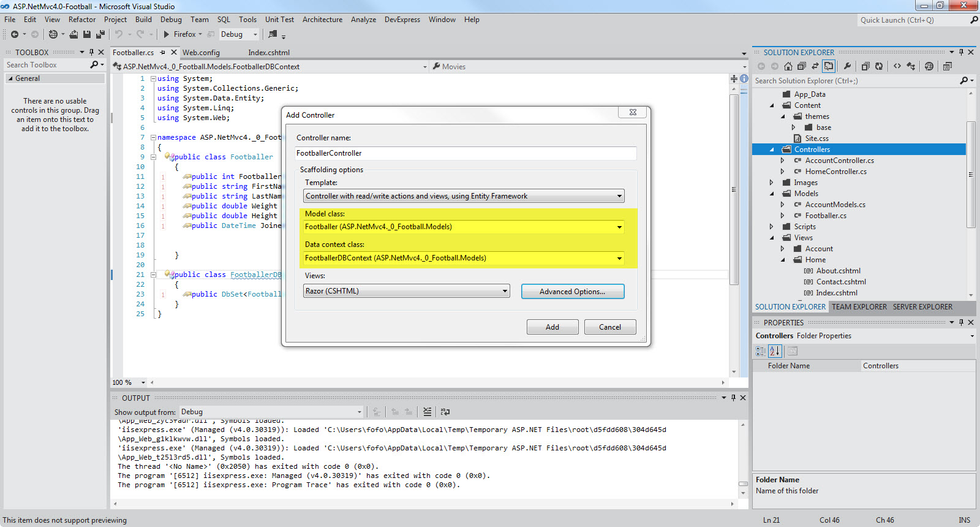Open the Template dropdown in Add Controller
The height and width of the screenshot is (527, 980).
click(x=619, y=196)
